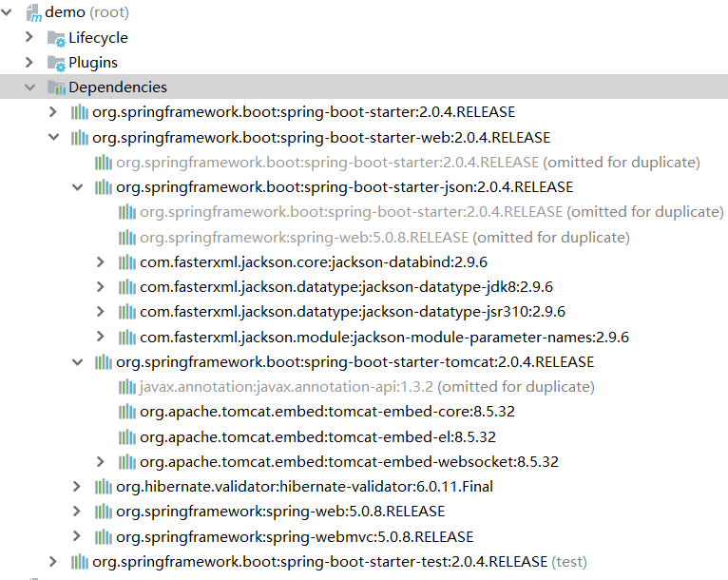Click the library icon beside jackson-databind:2.9.6

[x=126, y=262]
